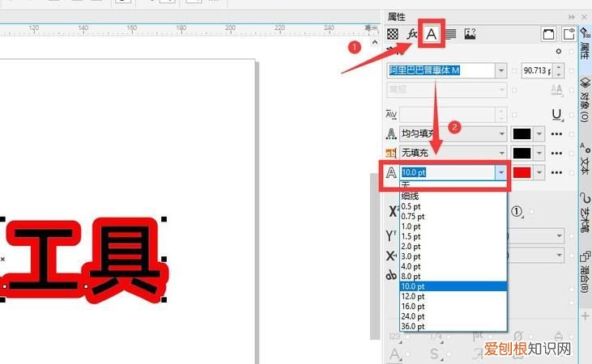
Task: Choose 8.0 pt outline width
Action: click(x=453, y=277)
